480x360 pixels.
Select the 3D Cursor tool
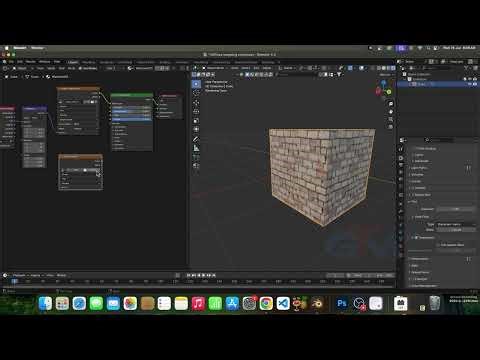click(196, 93)
